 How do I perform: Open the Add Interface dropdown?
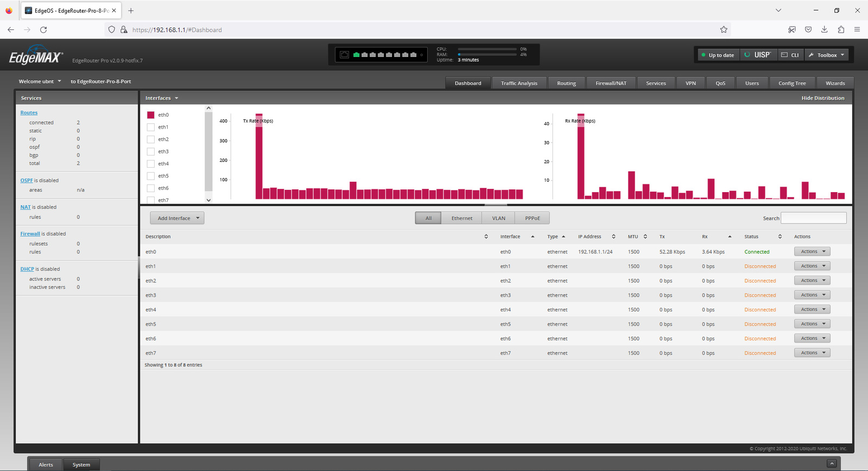click(x=177, y=218)
